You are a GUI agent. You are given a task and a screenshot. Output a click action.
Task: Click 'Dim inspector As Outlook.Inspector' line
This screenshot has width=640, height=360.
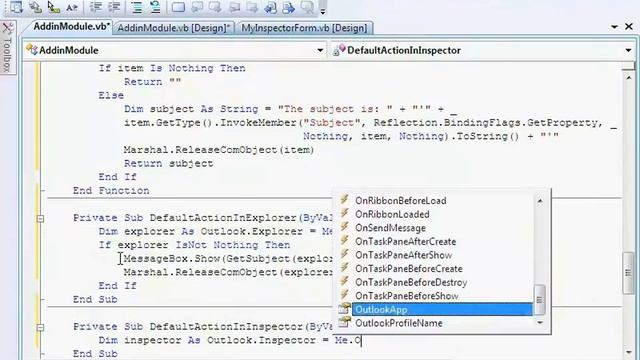pyautogui.click(x=230, y=340)
